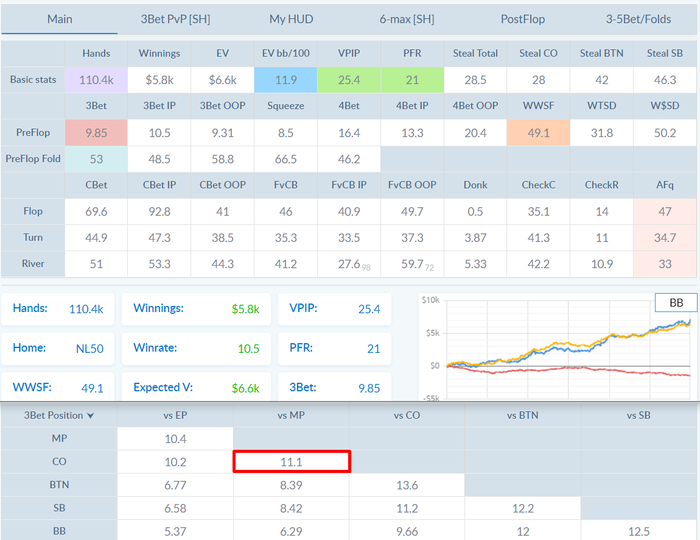The height and width of the screenshot is (540, 700).
Task: Click the Expected V card $6.6k
Action: (x=196, y=386)
